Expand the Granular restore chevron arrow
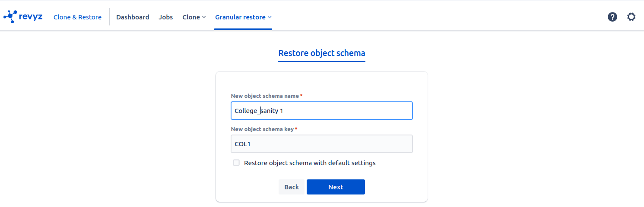Image resolution: width=644 pixels, height=207 pixels. point(270,17)
